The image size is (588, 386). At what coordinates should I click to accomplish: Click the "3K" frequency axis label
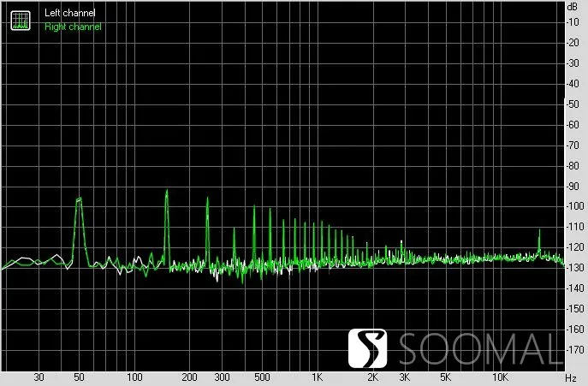[x=404, y=377]
